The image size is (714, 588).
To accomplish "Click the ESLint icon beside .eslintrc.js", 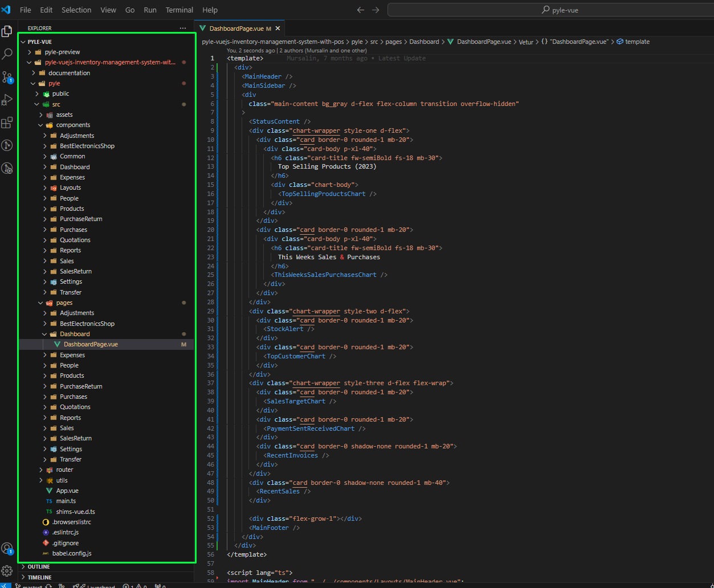I will [46, 532].
